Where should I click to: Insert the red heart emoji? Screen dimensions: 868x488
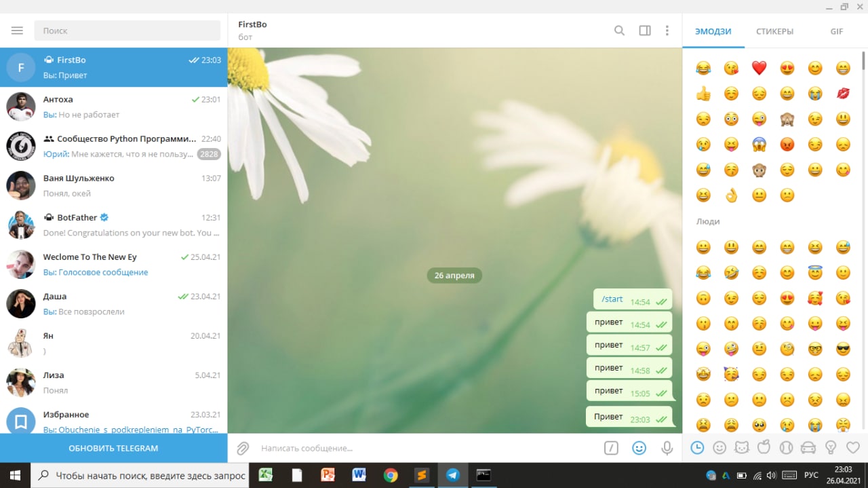pos(759,68)
